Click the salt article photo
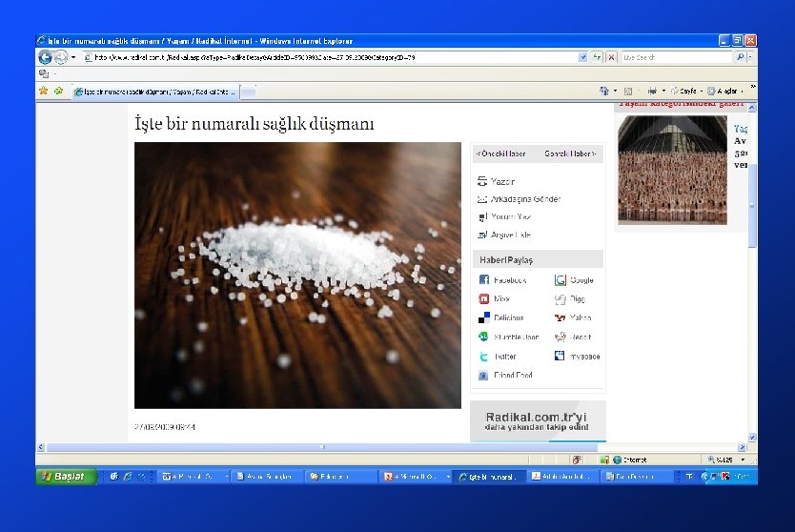This screenshot has height=532, width=795. (297, 276)
